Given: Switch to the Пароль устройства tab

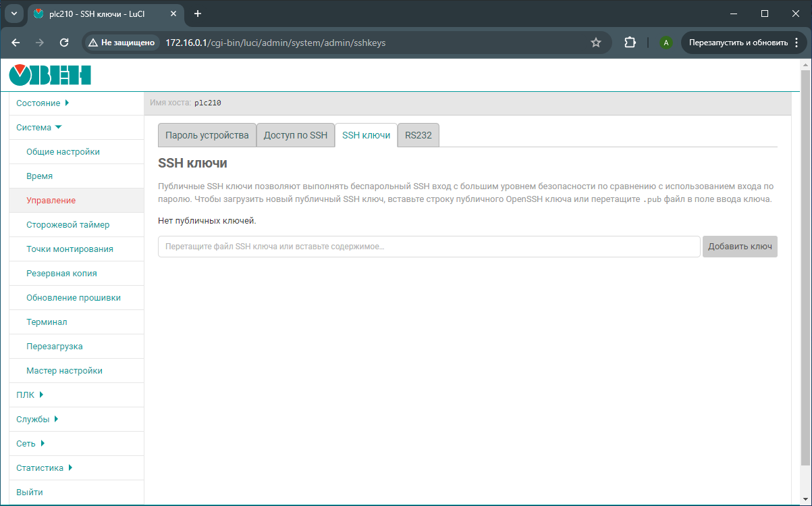Looking at the screenshot, I should pyautogui.click(x=207, y=135).
